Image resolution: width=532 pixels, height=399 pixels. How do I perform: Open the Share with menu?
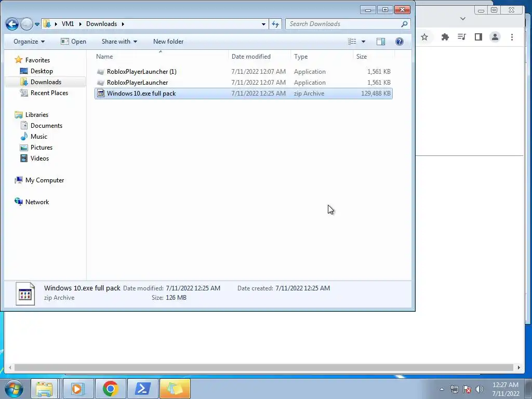coord(119,42)
